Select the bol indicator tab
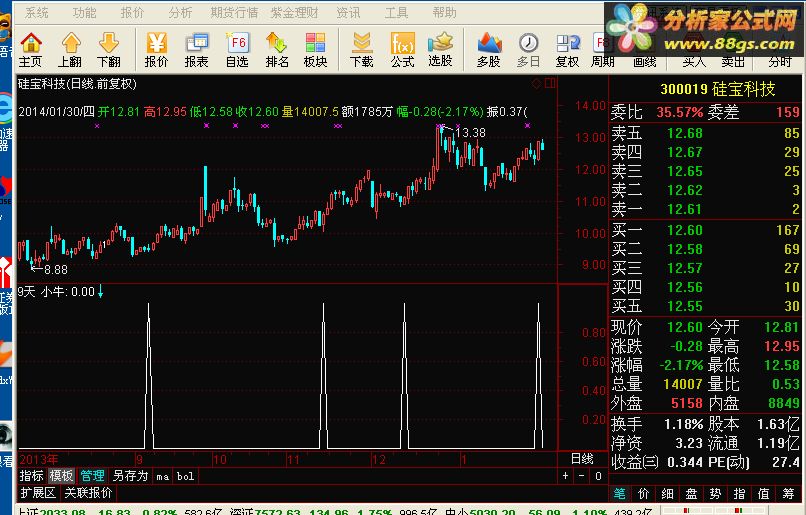Viewport: 806px width, 515px height. tap(186, 476)
